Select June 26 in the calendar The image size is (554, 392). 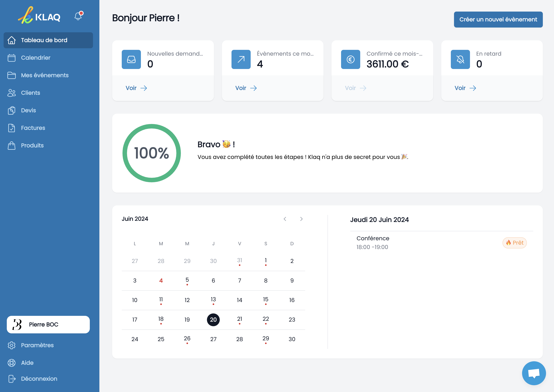point(187,339)
